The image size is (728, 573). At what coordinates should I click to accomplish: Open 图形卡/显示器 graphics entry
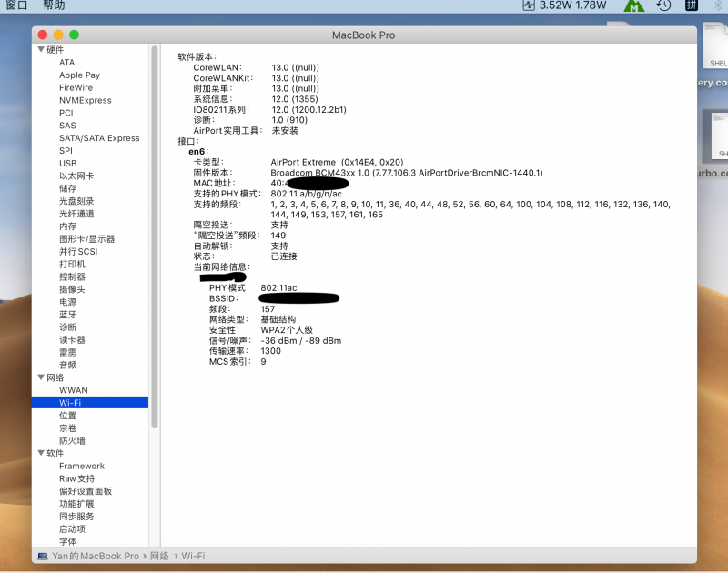86,239
